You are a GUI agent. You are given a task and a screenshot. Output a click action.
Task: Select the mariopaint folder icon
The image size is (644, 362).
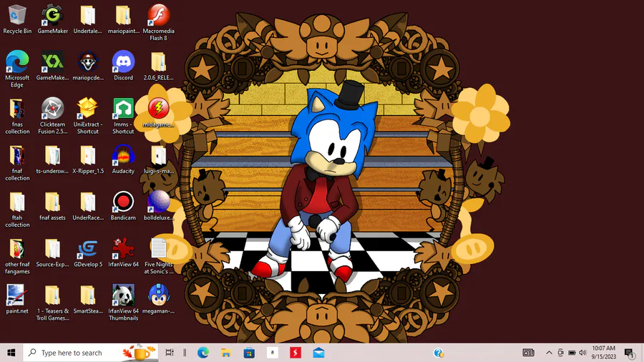pos(123,20)
